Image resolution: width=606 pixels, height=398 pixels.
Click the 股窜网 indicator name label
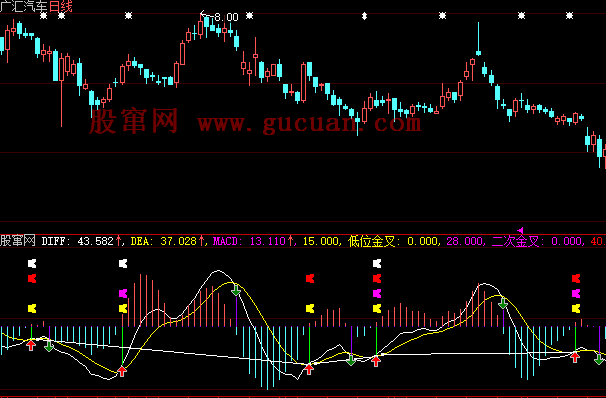click(x=18, y=241)
